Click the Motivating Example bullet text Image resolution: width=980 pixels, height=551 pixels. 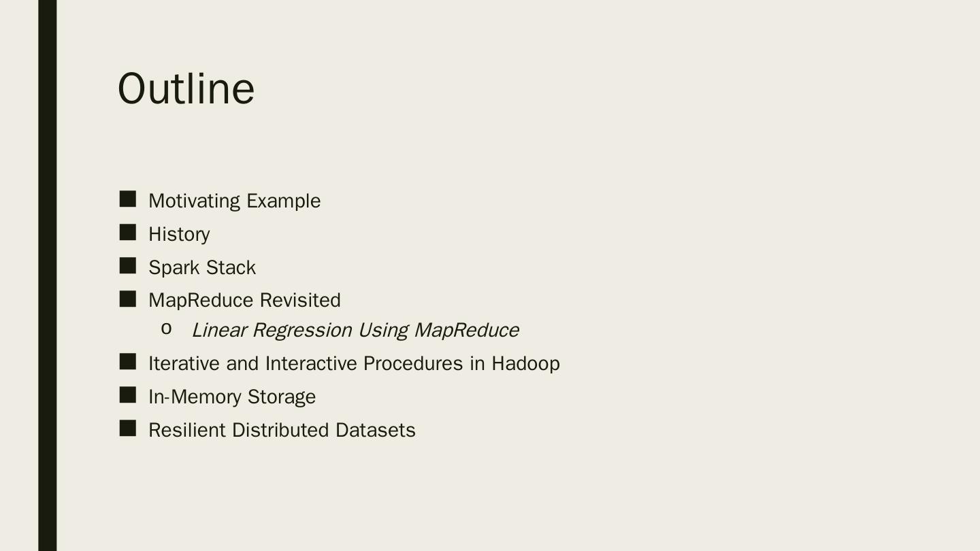tap(234, 201)
